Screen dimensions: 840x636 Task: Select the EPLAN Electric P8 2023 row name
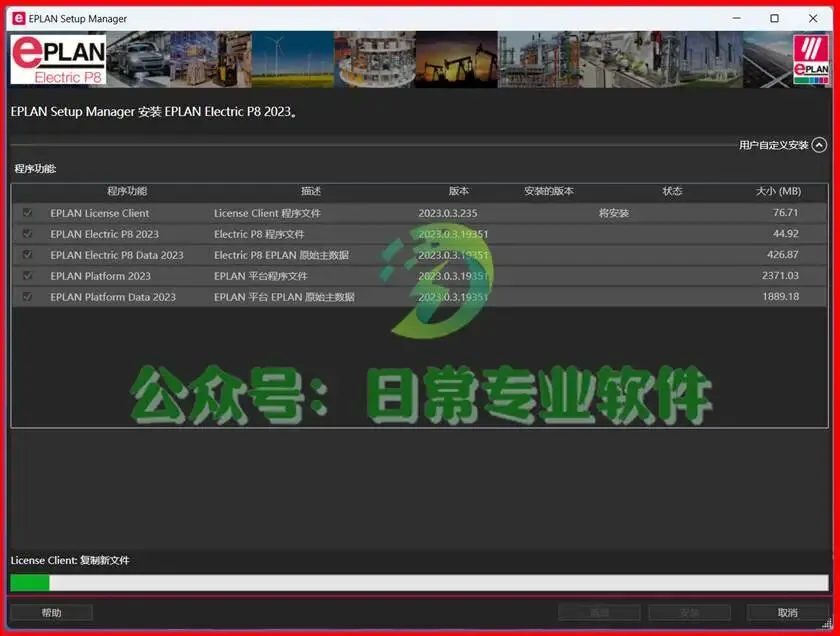click(x=104, y=234)
